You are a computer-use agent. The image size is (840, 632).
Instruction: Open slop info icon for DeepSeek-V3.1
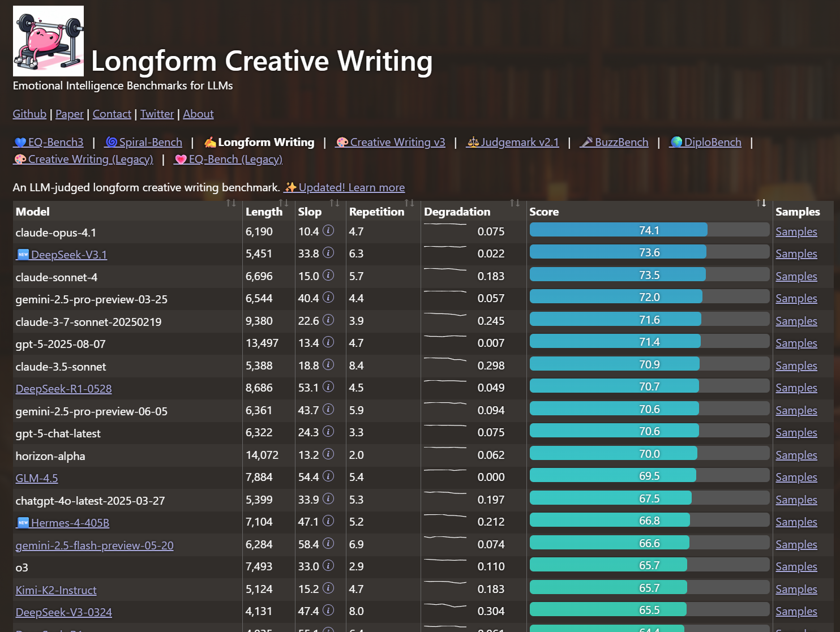click(x=328, y=253)
